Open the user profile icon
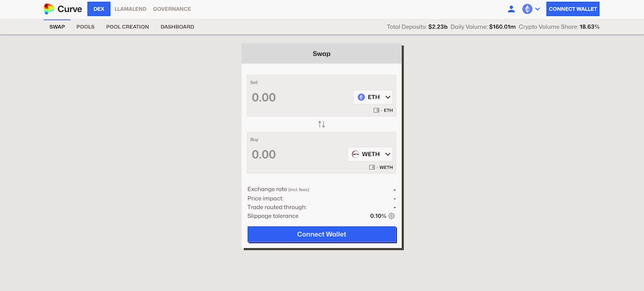644x291 pixels. click(x=511, y=9)
